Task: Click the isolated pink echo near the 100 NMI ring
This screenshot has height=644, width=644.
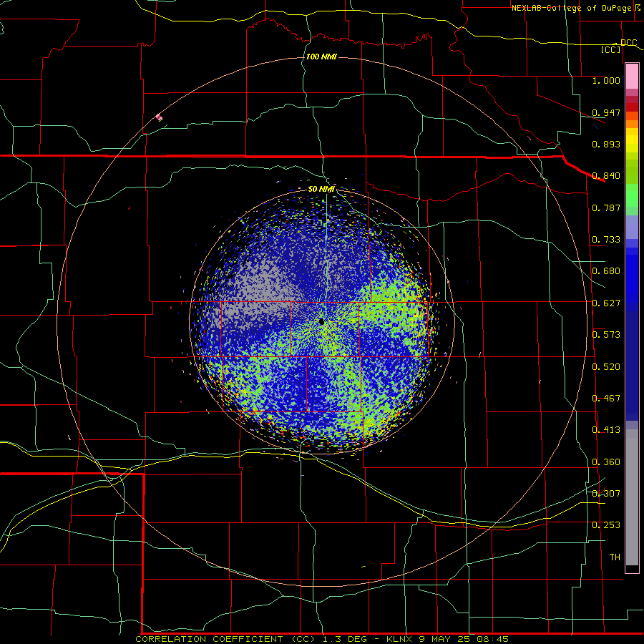Action: point(159,117)
